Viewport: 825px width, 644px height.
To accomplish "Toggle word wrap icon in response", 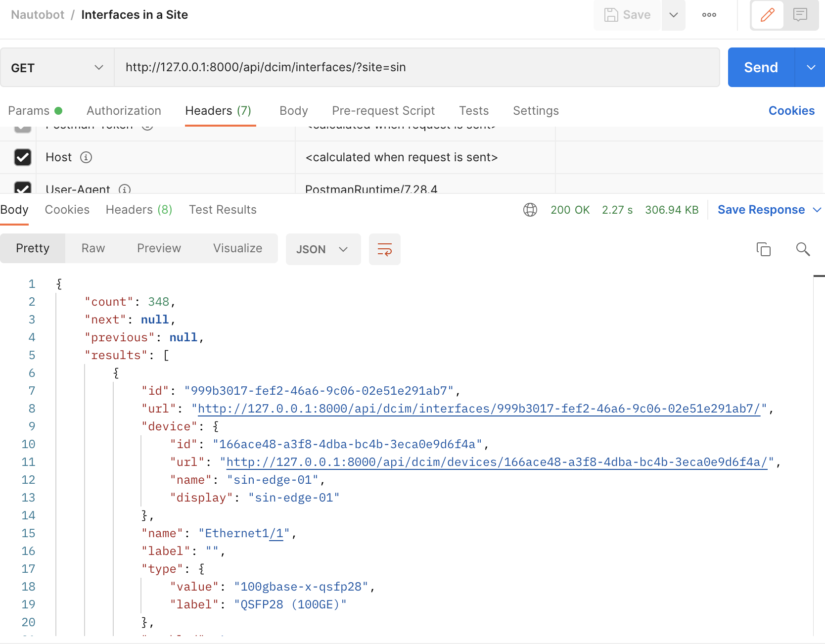I will tap(384, 249).
